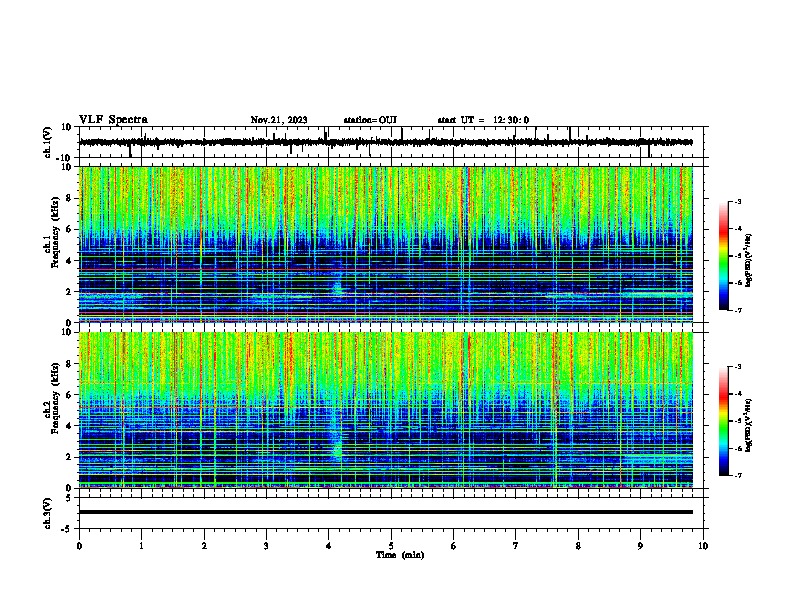Click the "-7" label on ch.1 colorbar
Image resolution: width=792 pixels, height=612 pixels.
(x=737, y=310)
